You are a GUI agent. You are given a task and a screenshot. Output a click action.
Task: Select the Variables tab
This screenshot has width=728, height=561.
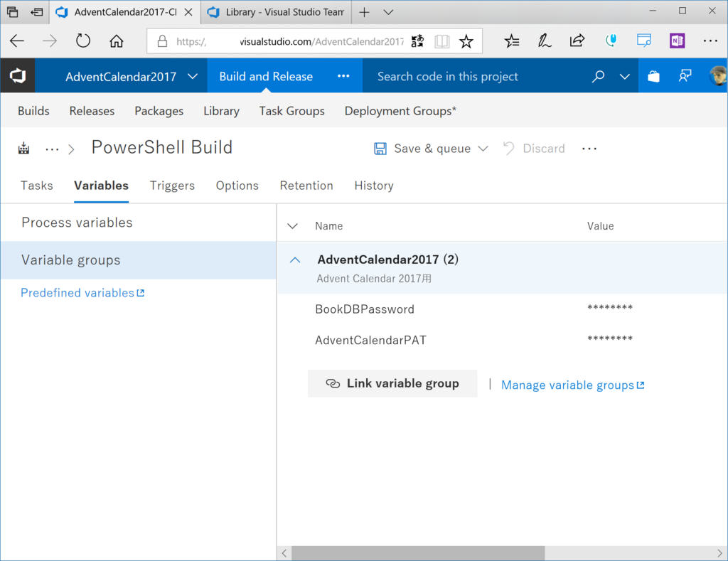pos(101,186)
